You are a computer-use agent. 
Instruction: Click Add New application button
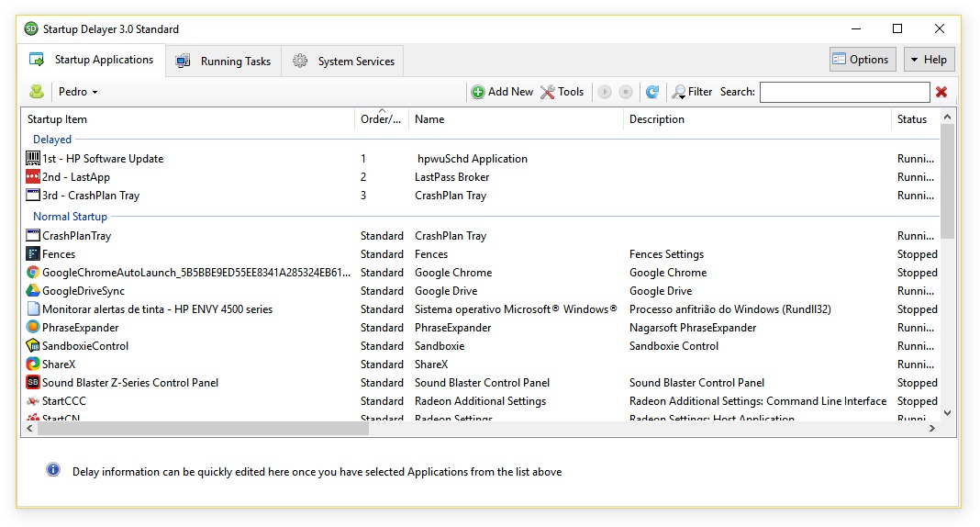(x=502, y=92)
